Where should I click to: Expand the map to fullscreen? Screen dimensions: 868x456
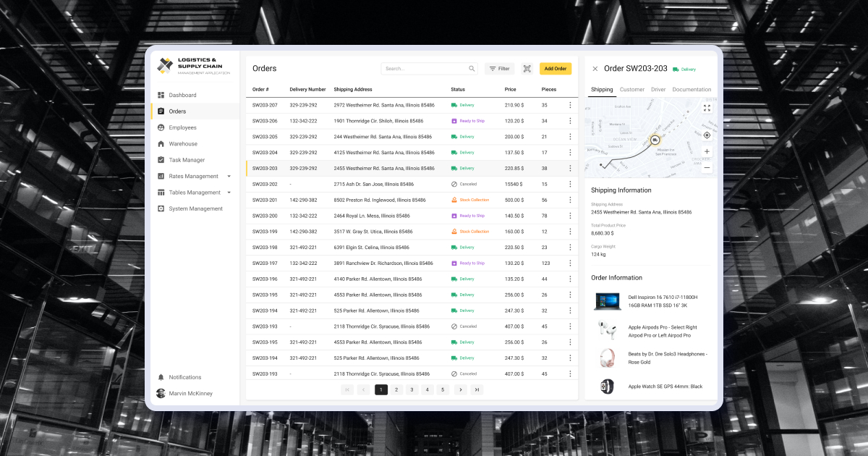(707, 107)
